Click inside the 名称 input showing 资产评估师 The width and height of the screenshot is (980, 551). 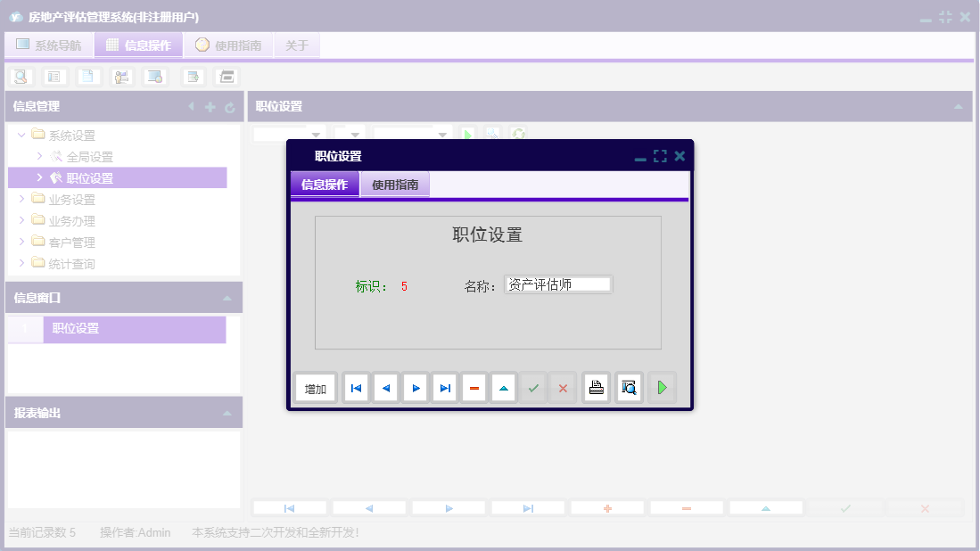point(558,284)
